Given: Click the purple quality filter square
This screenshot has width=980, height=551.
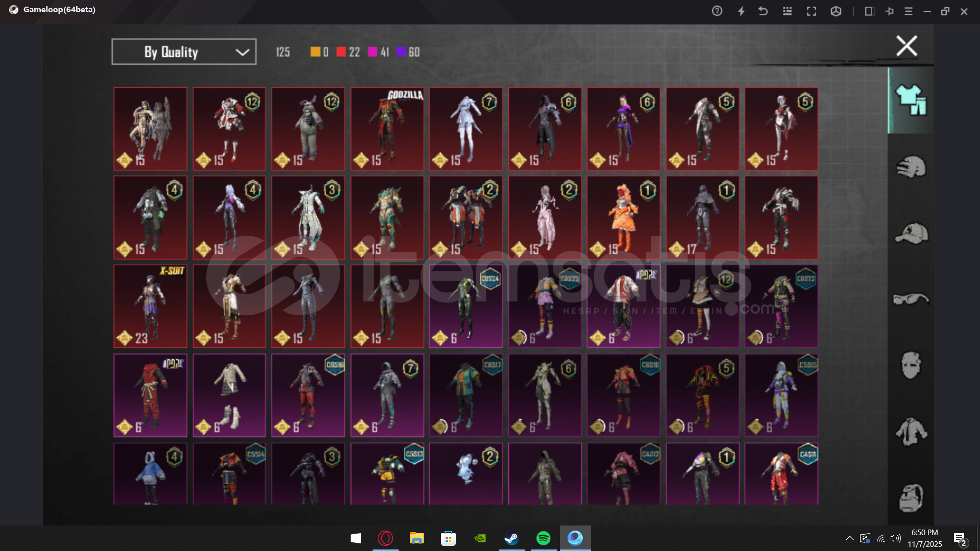Looking at the screenshot, I should 401,52.
